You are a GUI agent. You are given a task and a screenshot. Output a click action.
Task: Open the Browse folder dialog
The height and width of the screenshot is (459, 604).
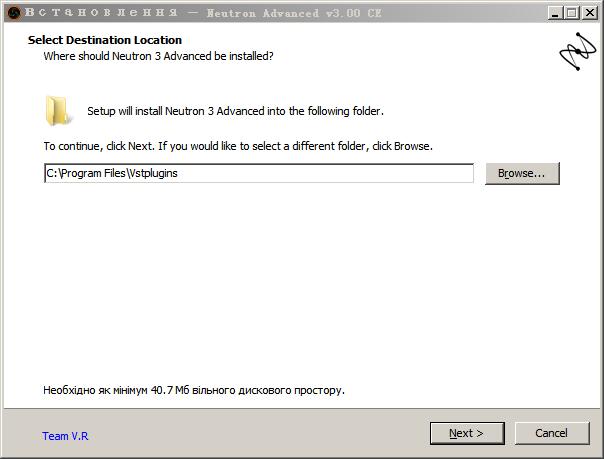[522, 173]
